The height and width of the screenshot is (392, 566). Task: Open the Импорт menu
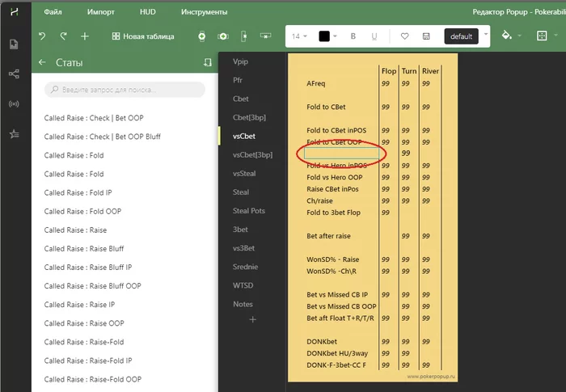[101, 12]
